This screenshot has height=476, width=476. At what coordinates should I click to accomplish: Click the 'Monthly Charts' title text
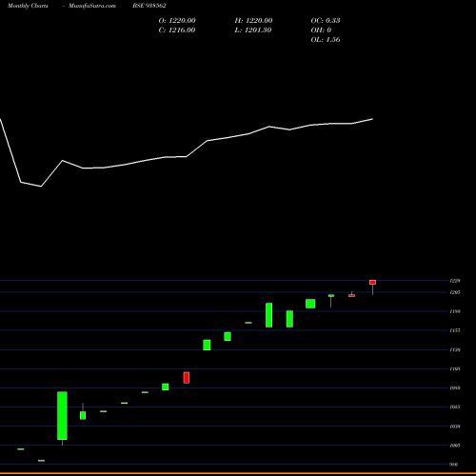[28, 6]
